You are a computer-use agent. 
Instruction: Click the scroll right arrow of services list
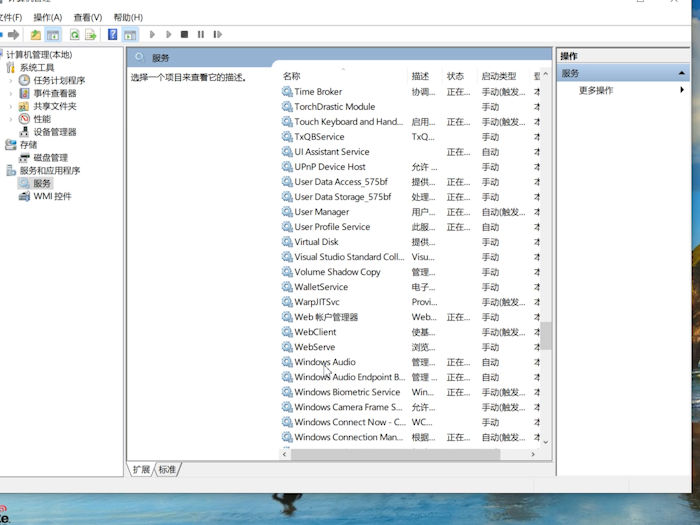pyautogui.click(x=533, y=454)
